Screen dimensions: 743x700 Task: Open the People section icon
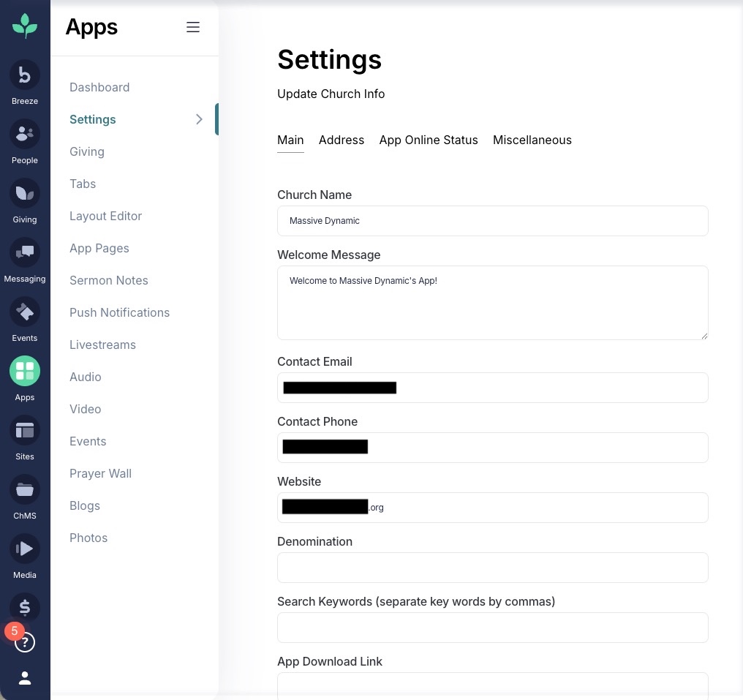[25, 135]
